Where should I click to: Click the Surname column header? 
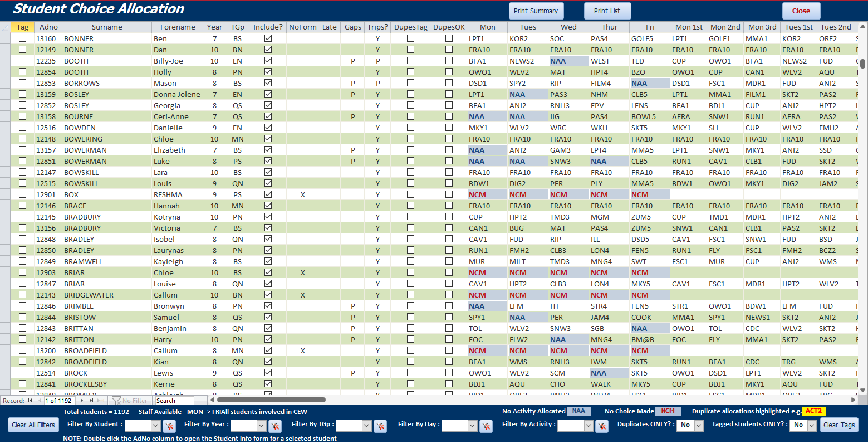tap(107, 27)
